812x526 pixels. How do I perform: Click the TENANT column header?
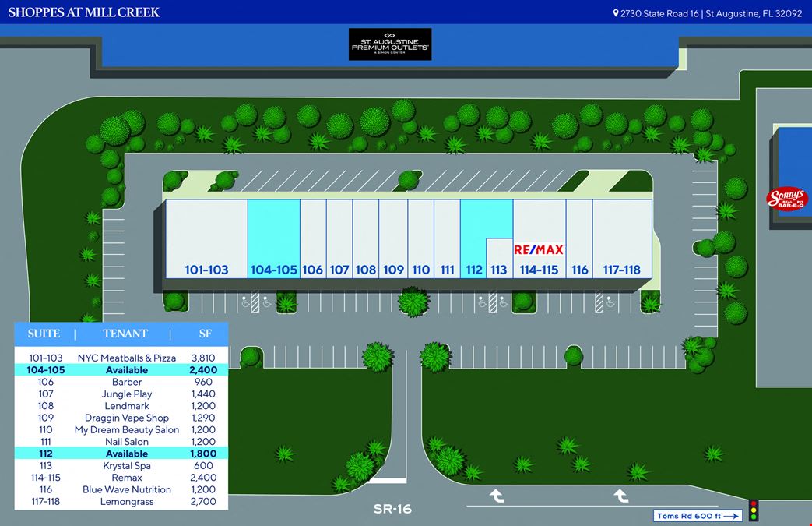(125, 334)
